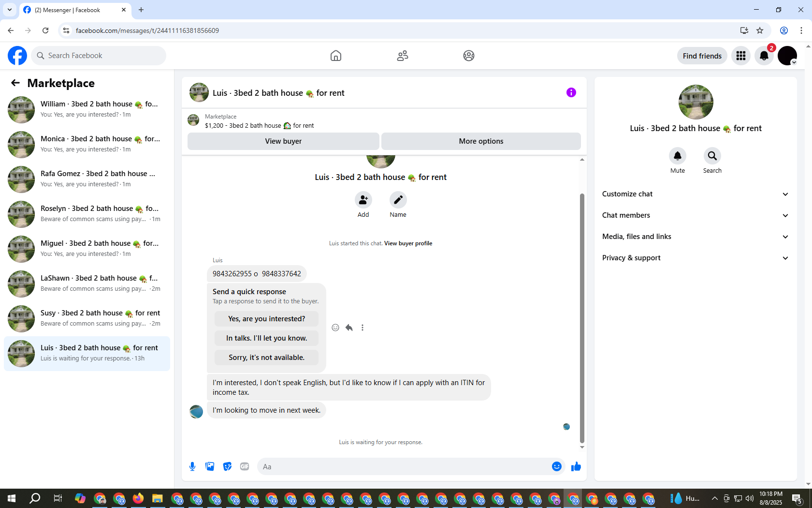This screenshot has height=508, width=812.
Task: Open File Explorer from the taskbar
Action: (x=158, y=498)
